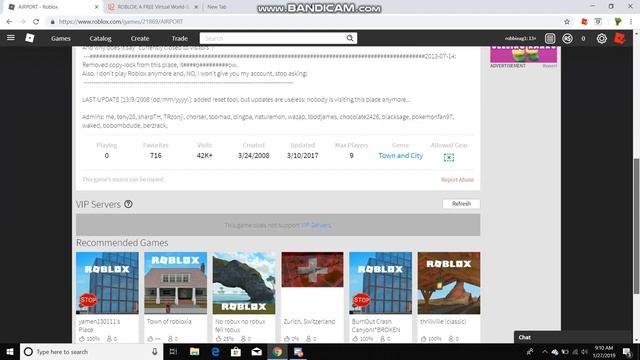The image size is (640, 360).
Task: Open VIP Servers link in gray banner
Action: (x=316, y=225)
